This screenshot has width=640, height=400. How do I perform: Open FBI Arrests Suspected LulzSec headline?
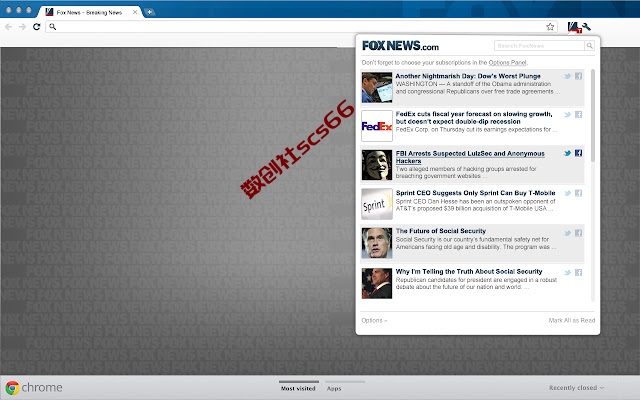[x=470, y=157]
